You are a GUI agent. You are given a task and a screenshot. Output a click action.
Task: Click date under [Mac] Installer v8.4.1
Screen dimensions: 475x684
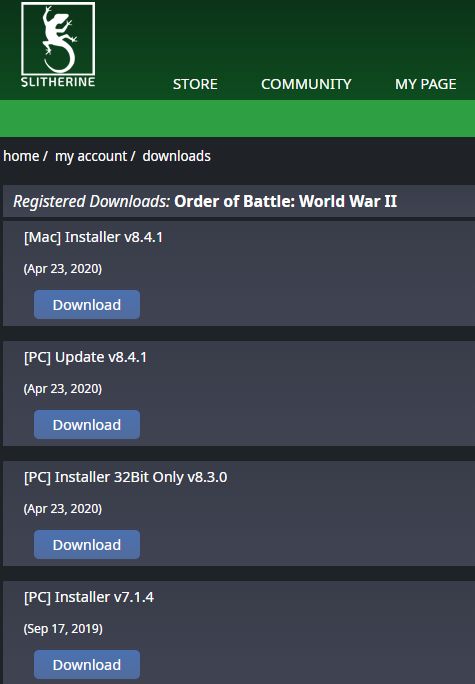[63, 269]
